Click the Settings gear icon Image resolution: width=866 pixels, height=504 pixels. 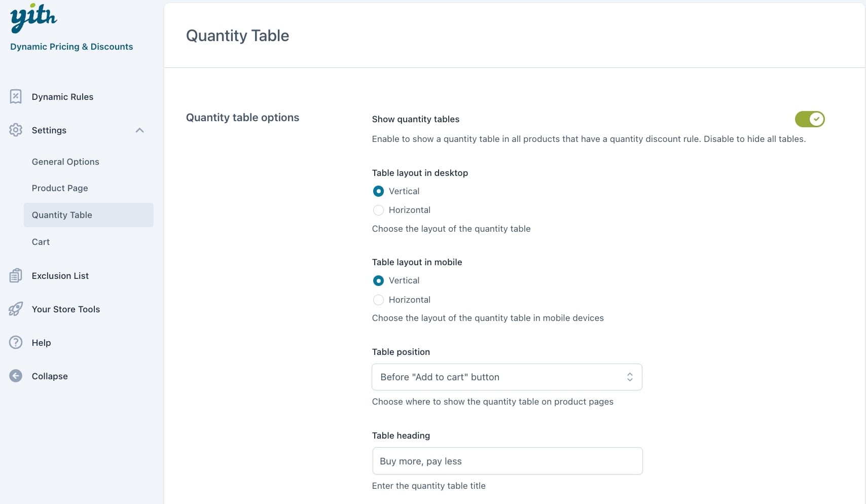(x=16, y=130)
